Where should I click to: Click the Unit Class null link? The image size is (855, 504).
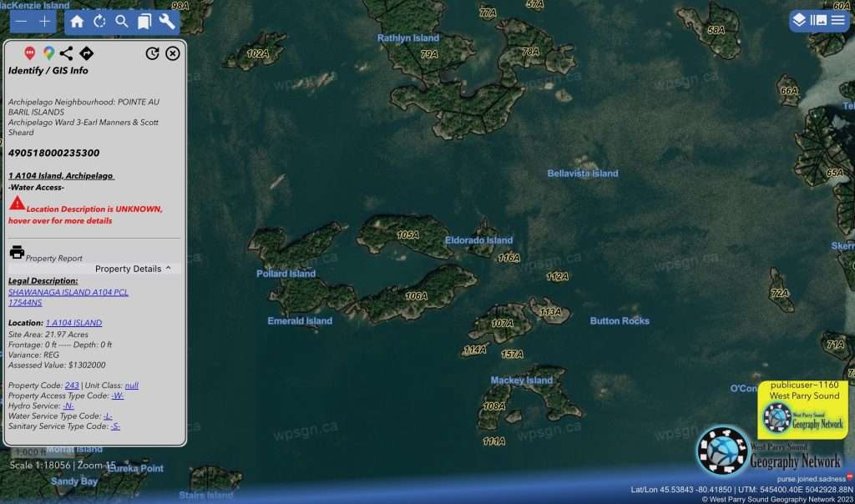pyautogui.click(x=131, y=386)
